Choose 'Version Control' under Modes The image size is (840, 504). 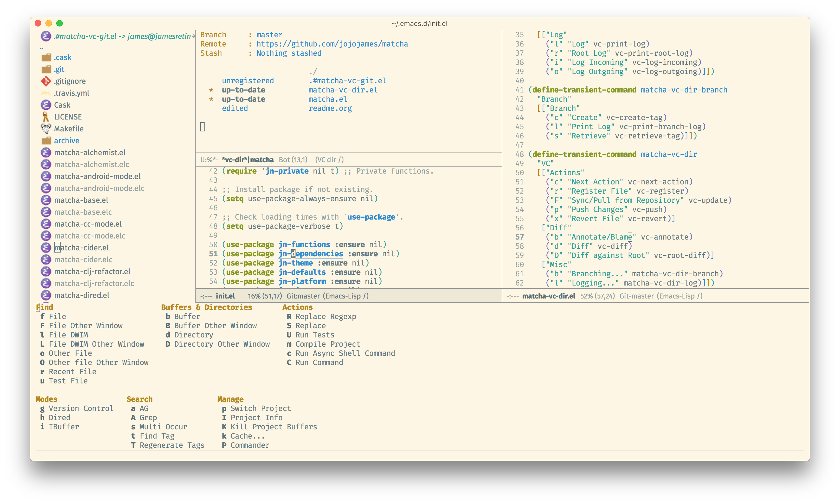tap(81, 408)
